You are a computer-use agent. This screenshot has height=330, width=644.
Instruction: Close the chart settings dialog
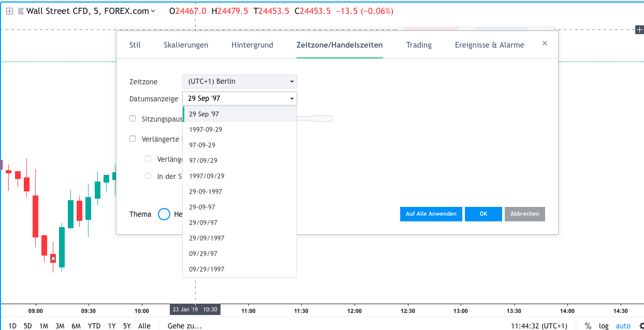[x=545, y=43]
